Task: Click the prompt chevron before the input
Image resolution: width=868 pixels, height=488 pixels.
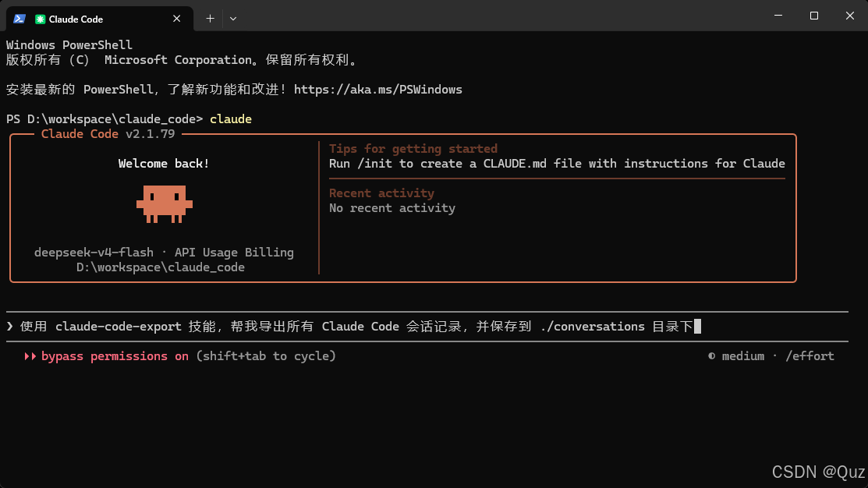Action: tap(10, 327)
